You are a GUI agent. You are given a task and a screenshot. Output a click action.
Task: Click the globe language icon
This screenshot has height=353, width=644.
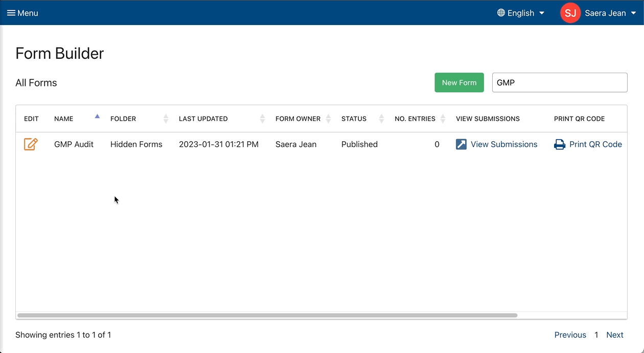click(501, 13)
